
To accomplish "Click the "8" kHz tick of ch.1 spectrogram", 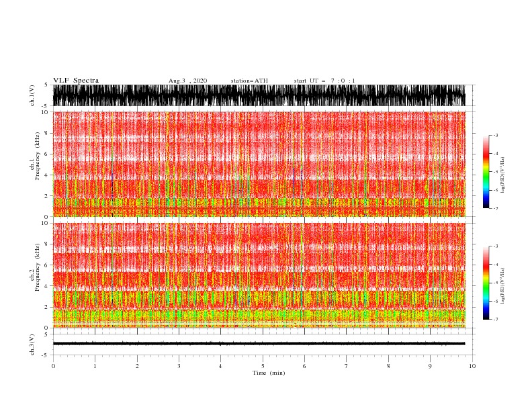I will pos(46,133).
